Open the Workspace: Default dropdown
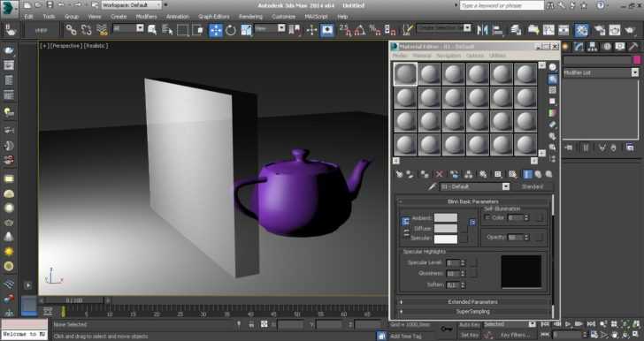644x341 pixels. [132, 5]
